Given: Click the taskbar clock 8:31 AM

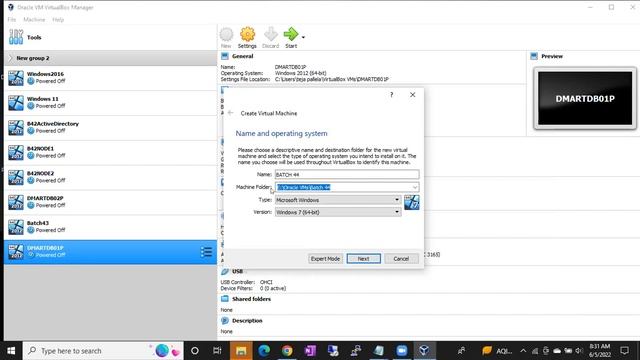Looking at the screenshot, I should coord(600,351).
